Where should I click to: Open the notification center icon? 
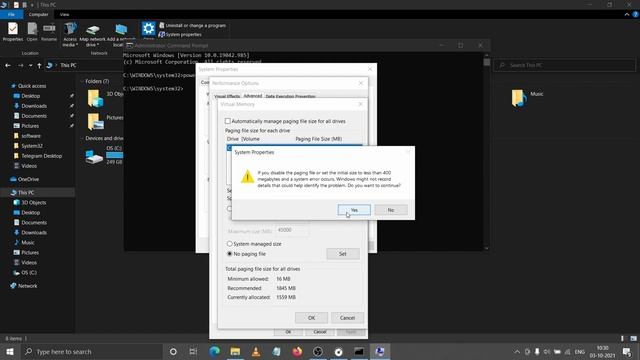tap(627, 352)
